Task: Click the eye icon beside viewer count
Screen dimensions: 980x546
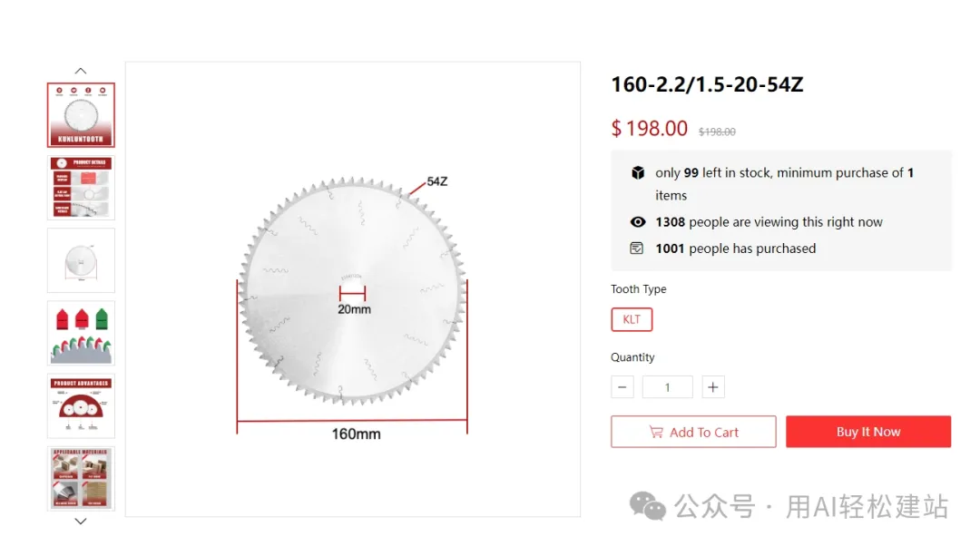Action: pos(637,222)
